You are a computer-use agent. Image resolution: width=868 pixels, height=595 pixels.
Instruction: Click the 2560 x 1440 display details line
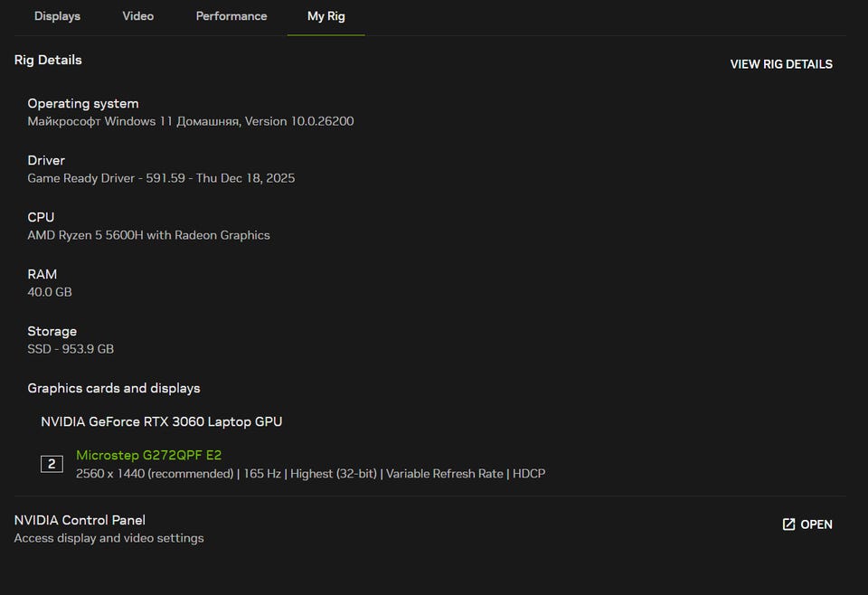310,473
